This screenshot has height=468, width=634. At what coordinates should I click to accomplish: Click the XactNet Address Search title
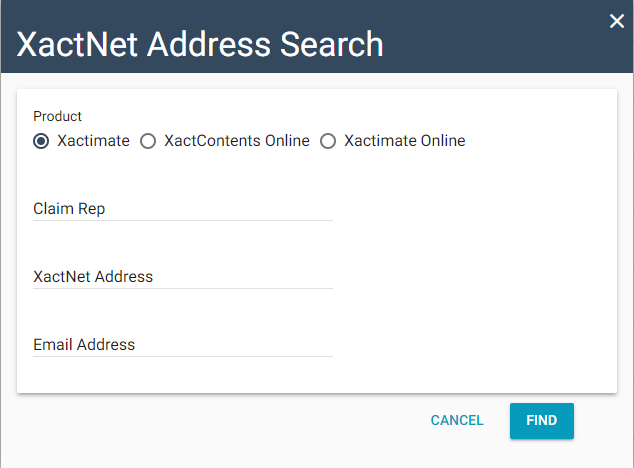pyautogui.click(x=200, y=45)
